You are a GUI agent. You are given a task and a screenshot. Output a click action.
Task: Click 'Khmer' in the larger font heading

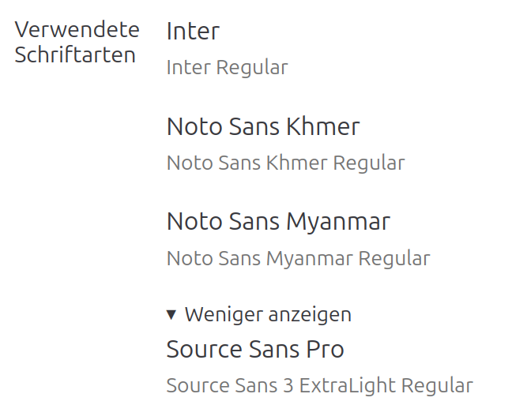click(x=323, y=126)
